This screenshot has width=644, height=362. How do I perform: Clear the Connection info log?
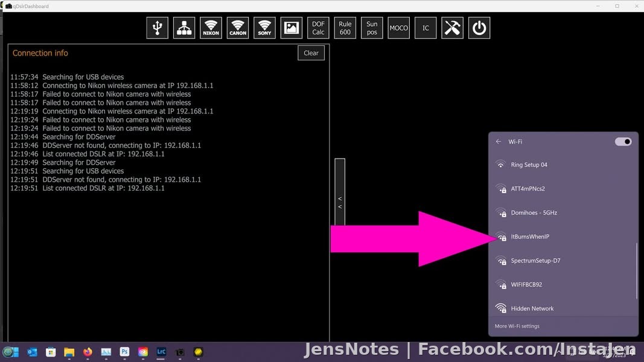pos(311,53)
